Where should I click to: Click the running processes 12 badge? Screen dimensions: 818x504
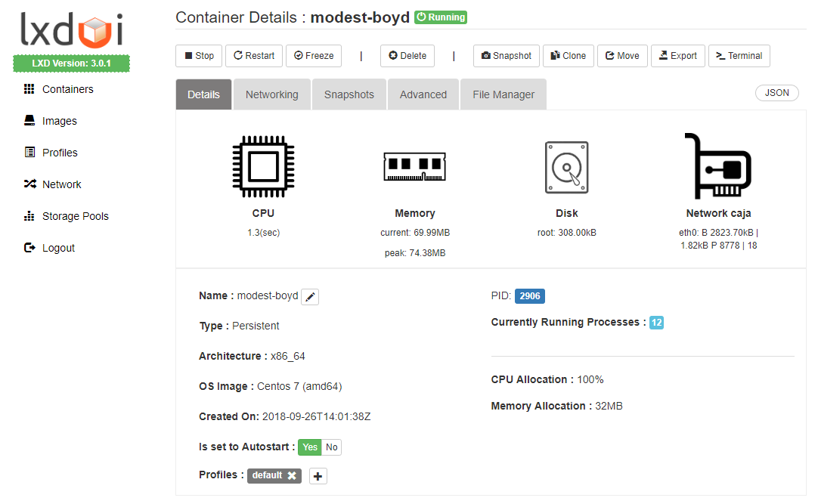pos(656,323)
